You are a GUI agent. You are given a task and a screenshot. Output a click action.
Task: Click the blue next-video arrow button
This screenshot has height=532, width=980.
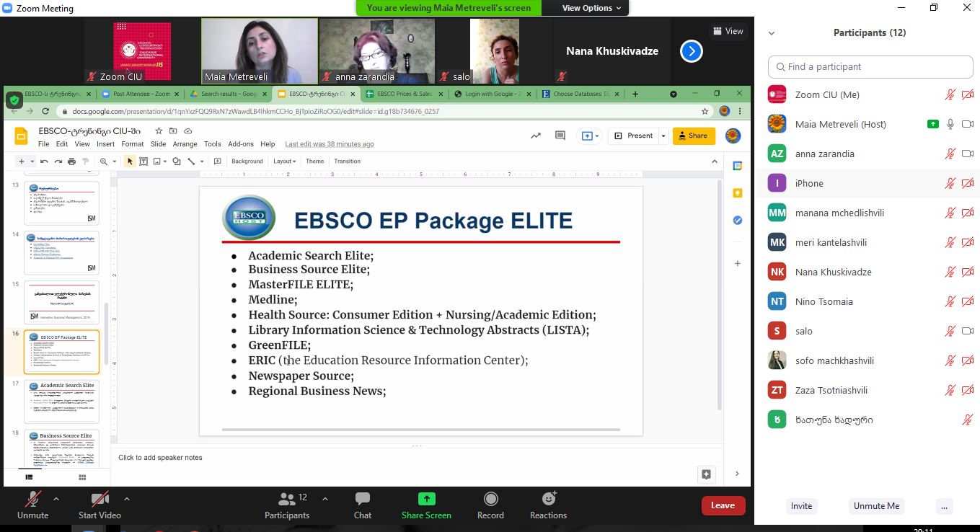click(x=692, y=51)
